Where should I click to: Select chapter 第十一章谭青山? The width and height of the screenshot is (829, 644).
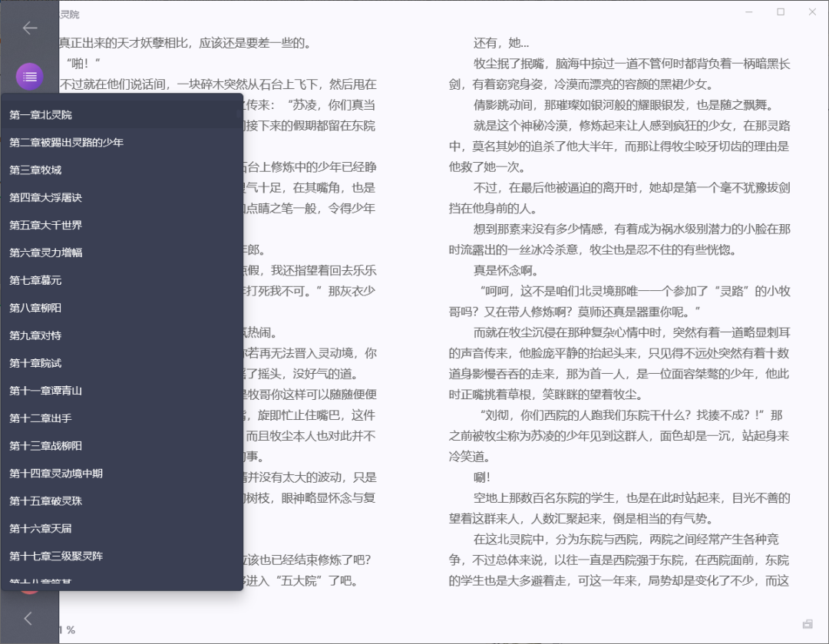(x=122, y=390)
